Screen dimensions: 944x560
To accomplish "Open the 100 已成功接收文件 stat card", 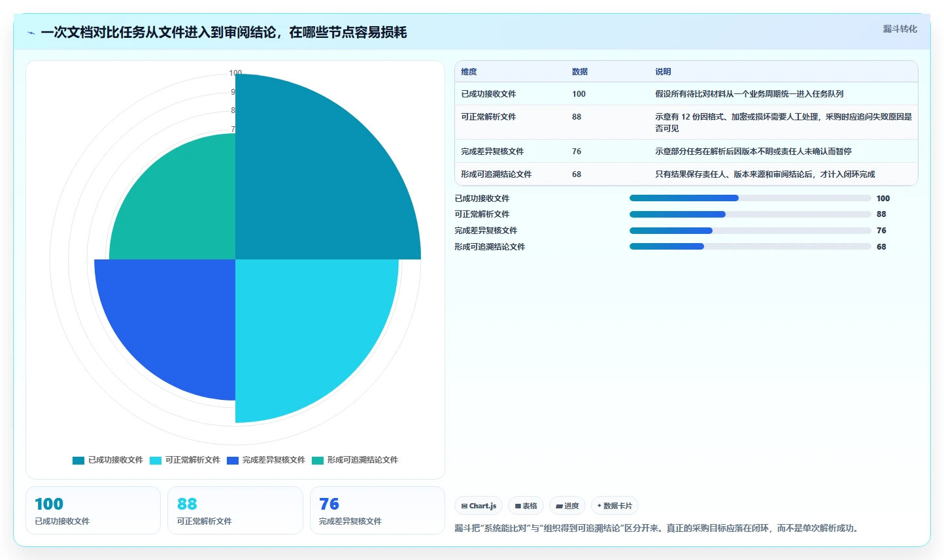I will click(93, 510).
